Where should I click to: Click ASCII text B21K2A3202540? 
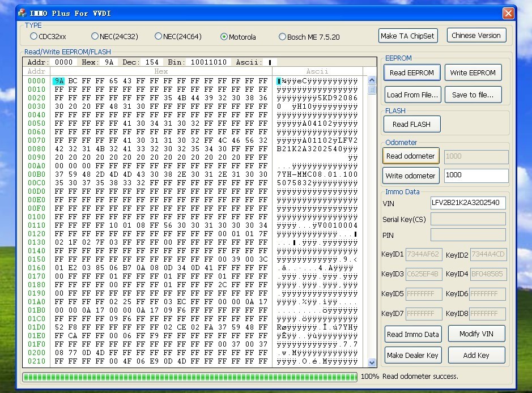pyautogui.click(x=309, y=149)
